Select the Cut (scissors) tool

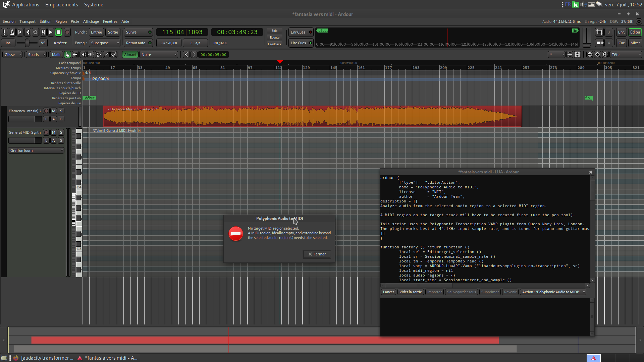pos(83,55)
